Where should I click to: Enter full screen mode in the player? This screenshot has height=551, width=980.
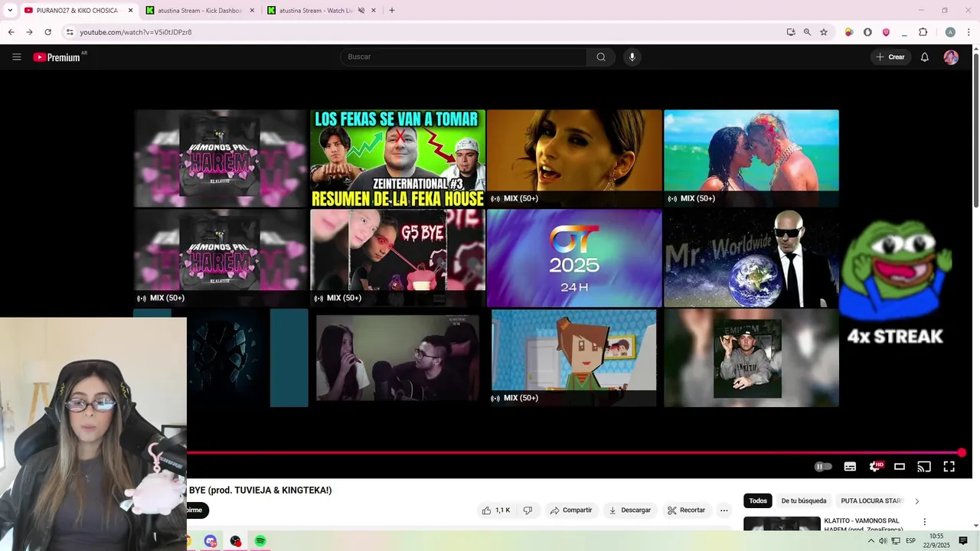coord(949,466)
